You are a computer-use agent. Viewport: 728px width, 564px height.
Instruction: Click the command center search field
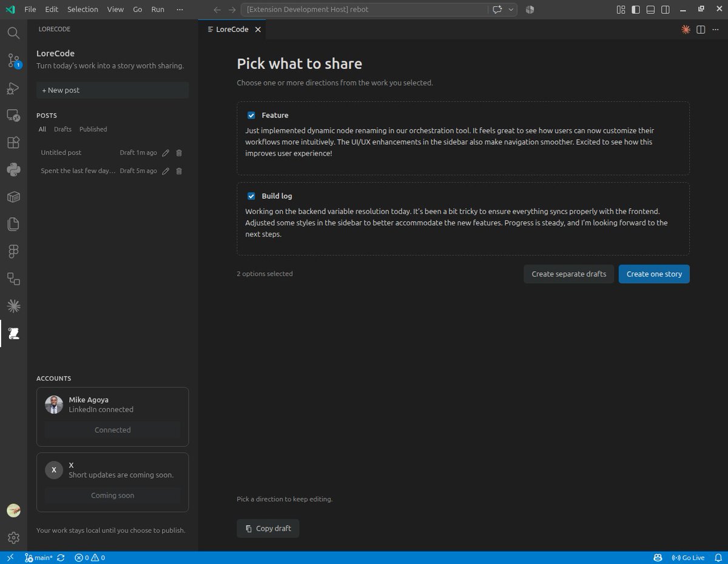[x=364, y=10]
